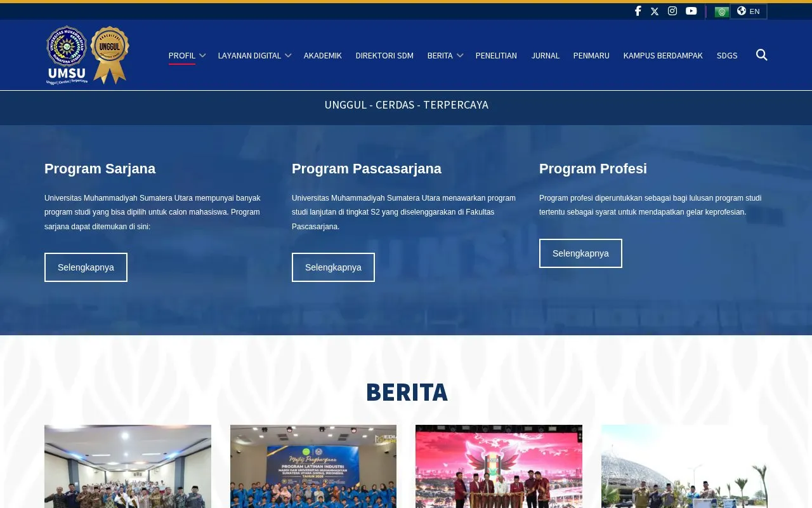Image resolution: width=812 pixels, height=508 pixels.
Task: Expand the LAYANAN DIGITAL chevron
Action: [x=288, y=55]
